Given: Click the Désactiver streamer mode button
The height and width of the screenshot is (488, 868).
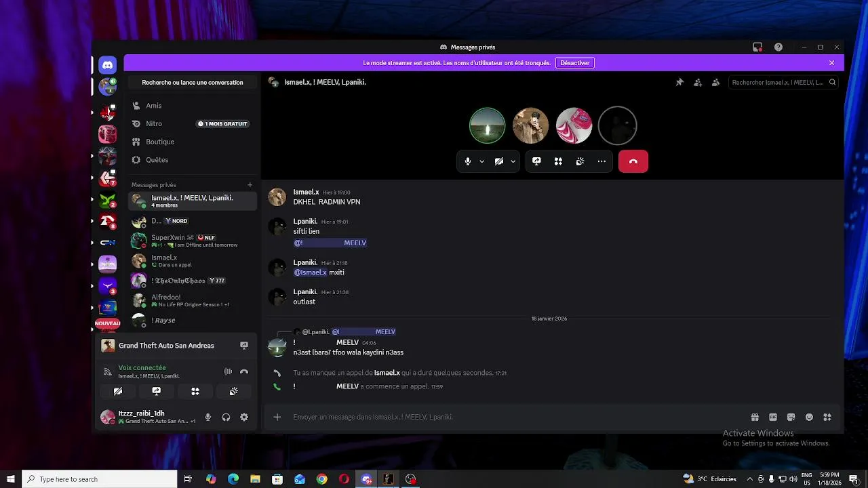Looking at the screenshot, I should click(x=575, y=63).
